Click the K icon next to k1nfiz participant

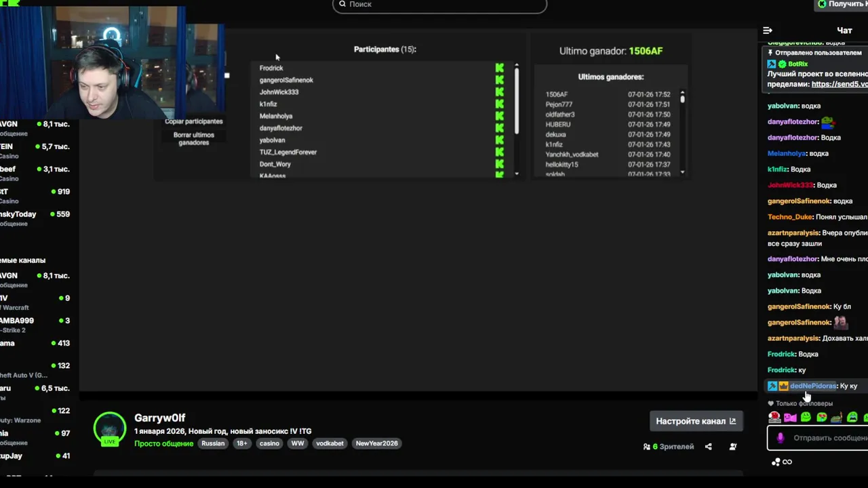point(500,104)
